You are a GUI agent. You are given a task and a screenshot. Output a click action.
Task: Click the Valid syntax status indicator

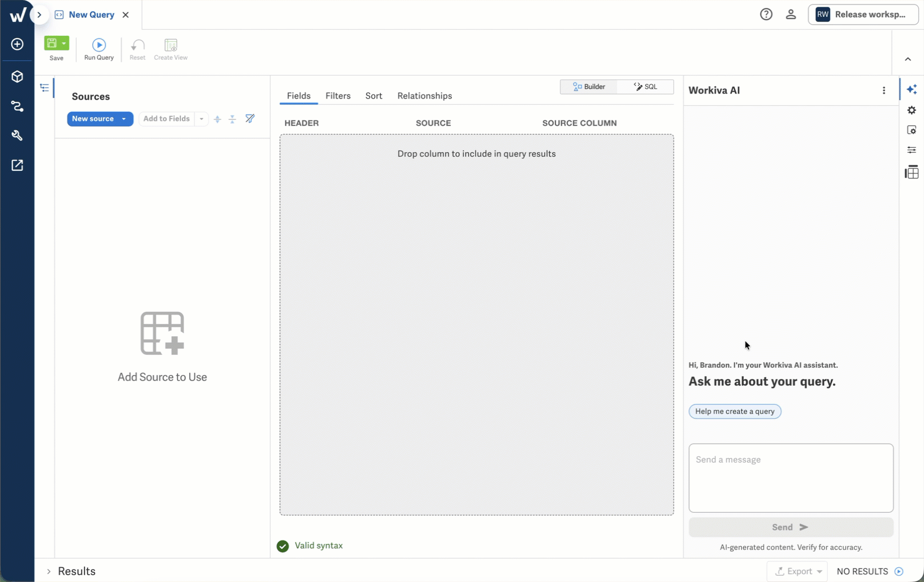click(x=310, y=546)
